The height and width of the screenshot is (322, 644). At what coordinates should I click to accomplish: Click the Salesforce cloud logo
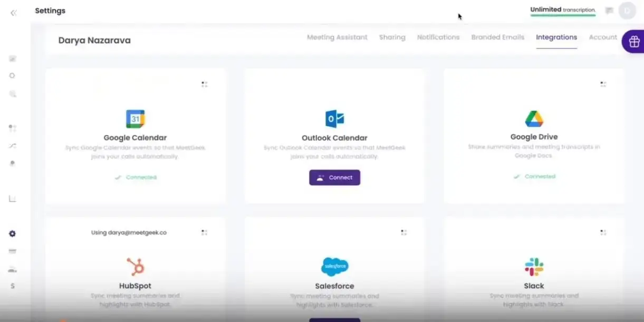pos(334,267)
